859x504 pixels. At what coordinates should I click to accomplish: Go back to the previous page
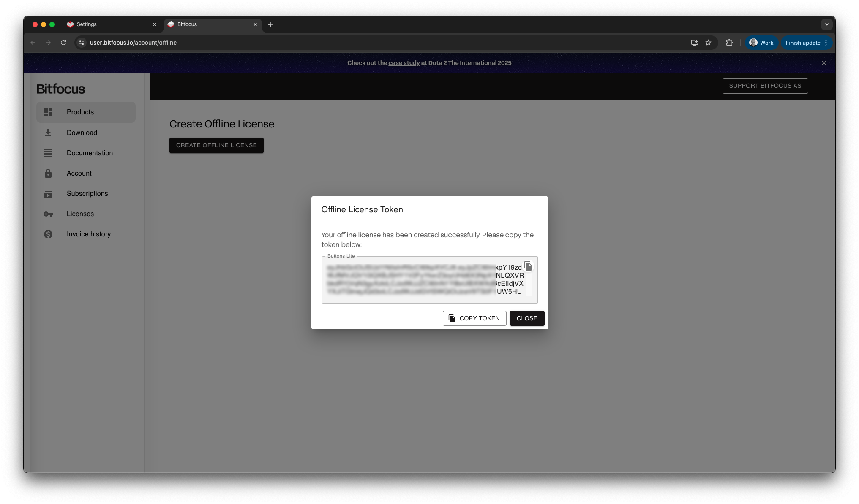[x=33, y=43]
